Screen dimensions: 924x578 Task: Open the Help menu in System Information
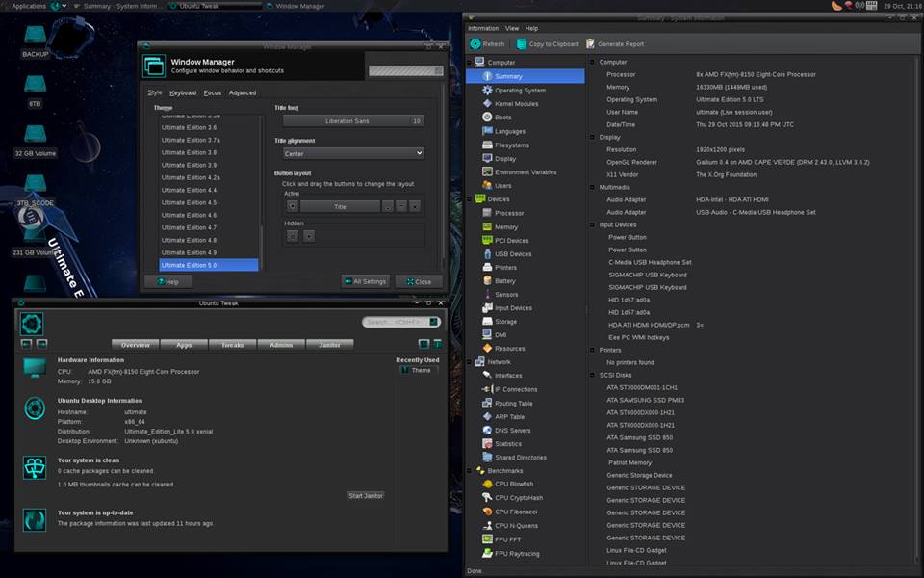[x=531, y=28]
